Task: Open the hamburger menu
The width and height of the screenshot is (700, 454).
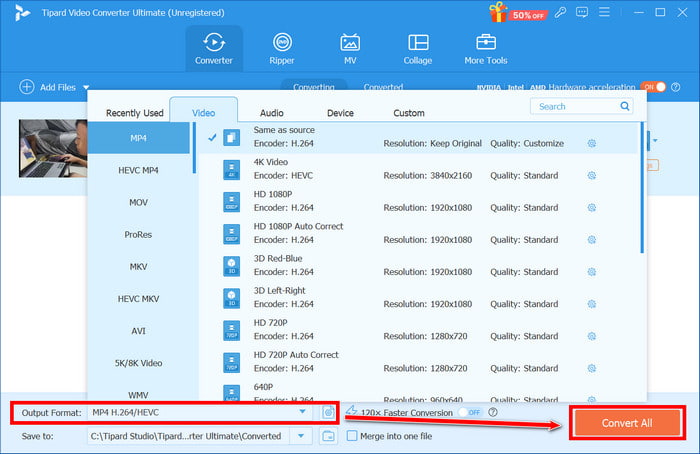Action: click(x=604, y=12)
